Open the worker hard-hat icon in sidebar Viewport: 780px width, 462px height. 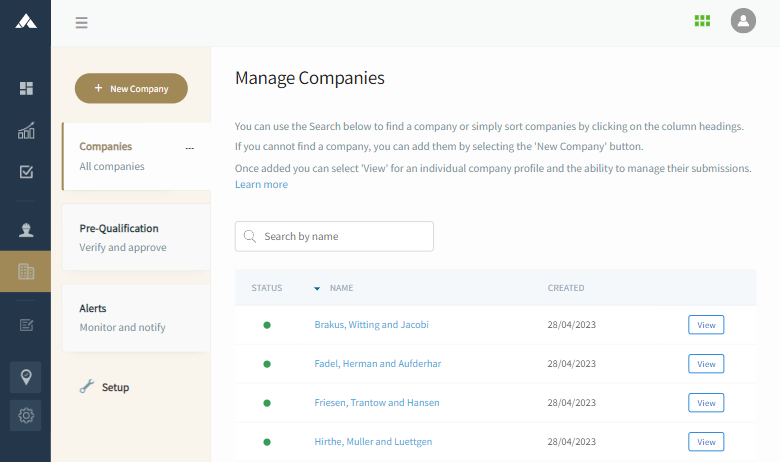click(x=26, y=230)
